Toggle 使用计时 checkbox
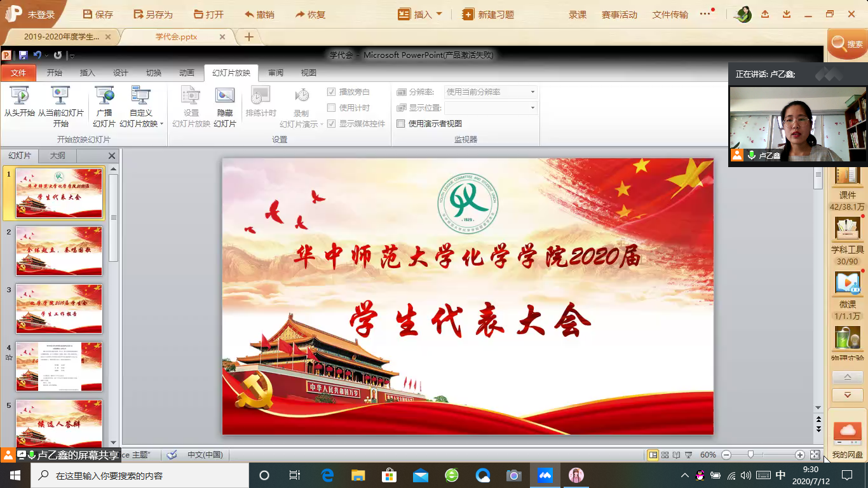The image size is (868, 488). coord(331,108)
